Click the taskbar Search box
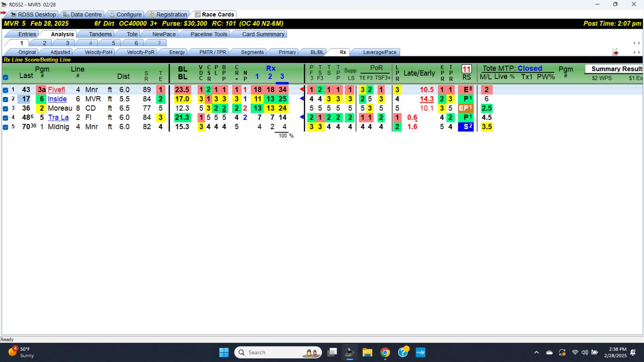The width and height of the screenshot is (644, 362). click(x=278, y=353)
